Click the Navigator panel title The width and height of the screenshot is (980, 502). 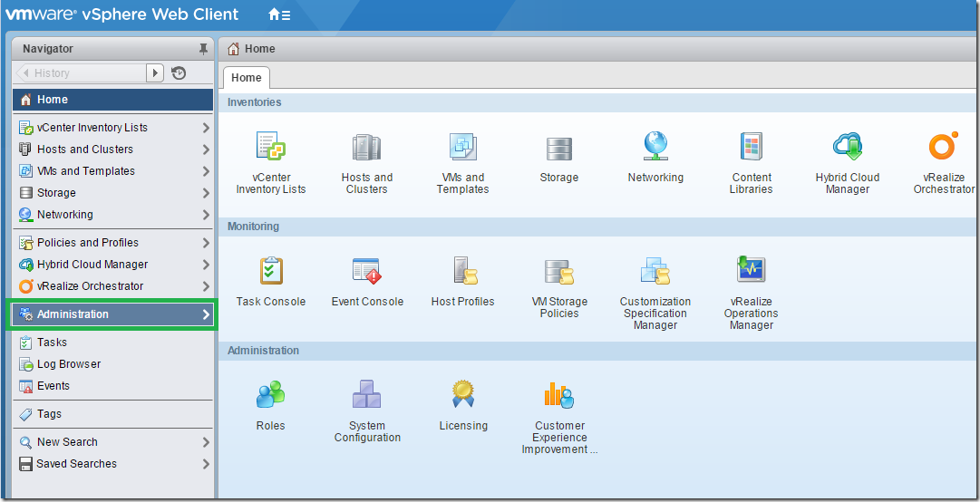coord(48,49)
